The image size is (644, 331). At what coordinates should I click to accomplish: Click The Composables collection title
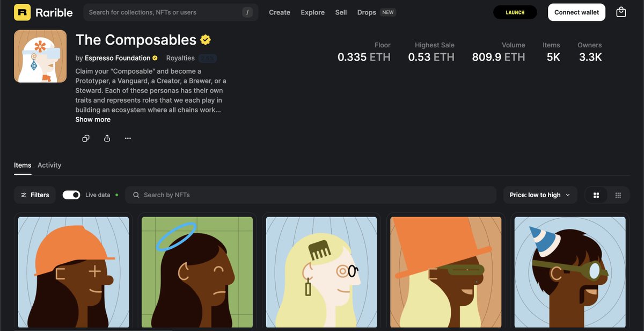pyautogui.click(x=136, y=40)
